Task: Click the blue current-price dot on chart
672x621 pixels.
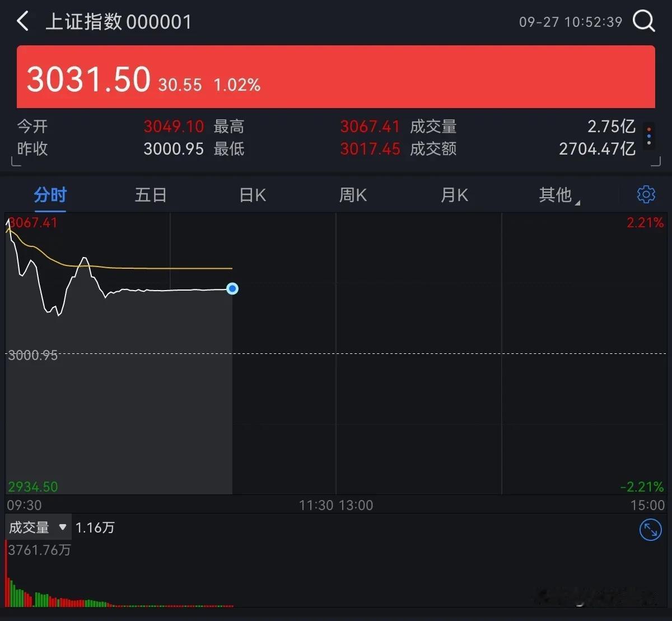Action: pos(232,288)
